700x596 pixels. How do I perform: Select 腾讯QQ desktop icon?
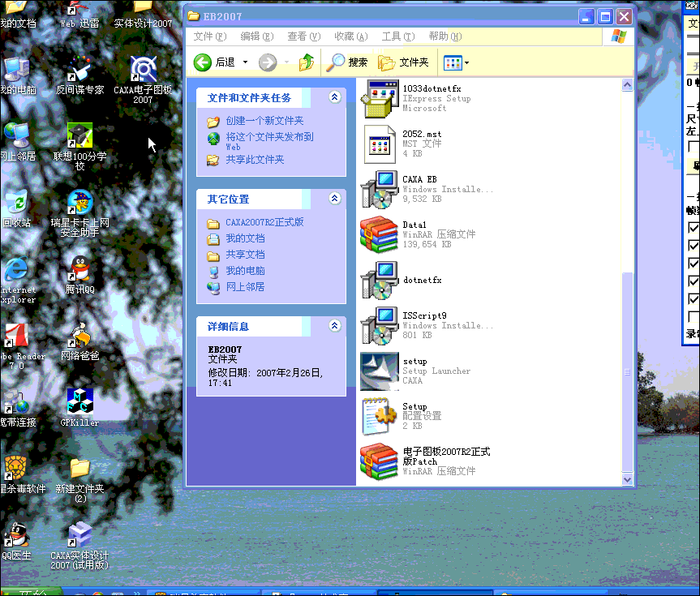click(79, 275)
